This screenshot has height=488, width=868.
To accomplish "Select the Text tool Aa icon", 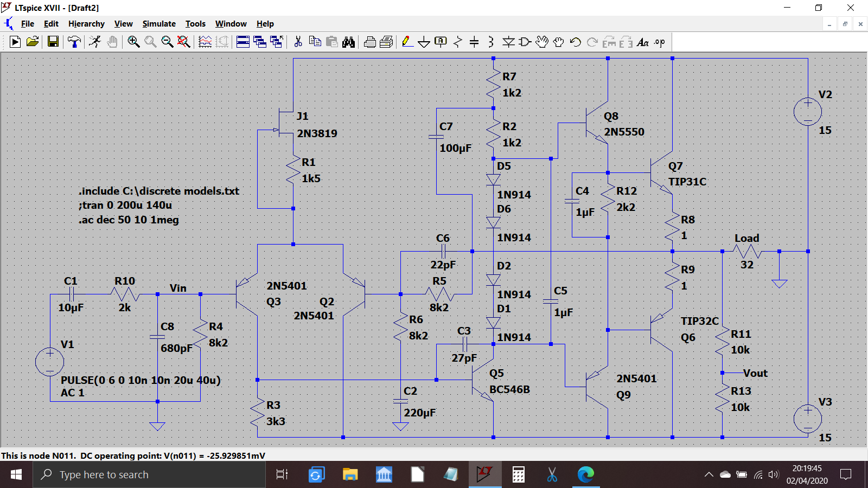I will pos(643,42).
